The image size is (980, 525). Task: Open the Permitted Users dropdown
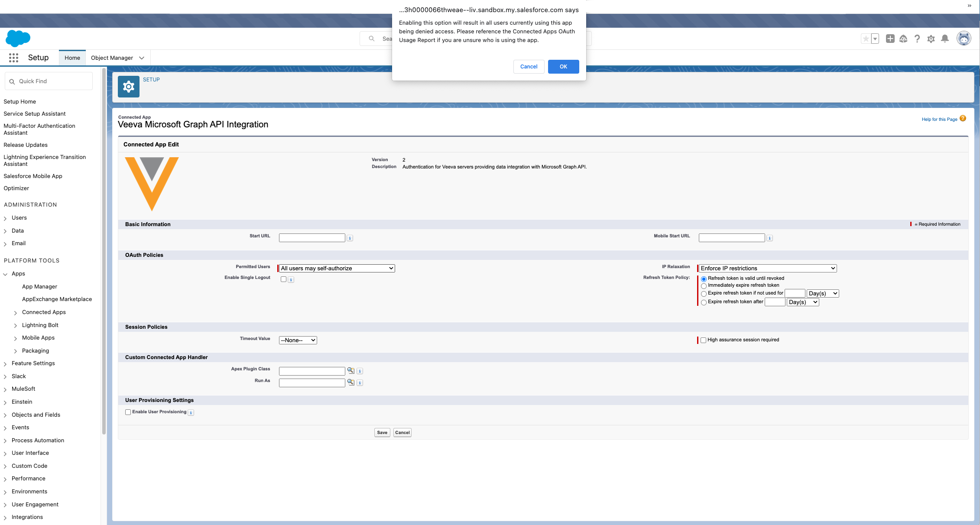[x=337, y=269]
